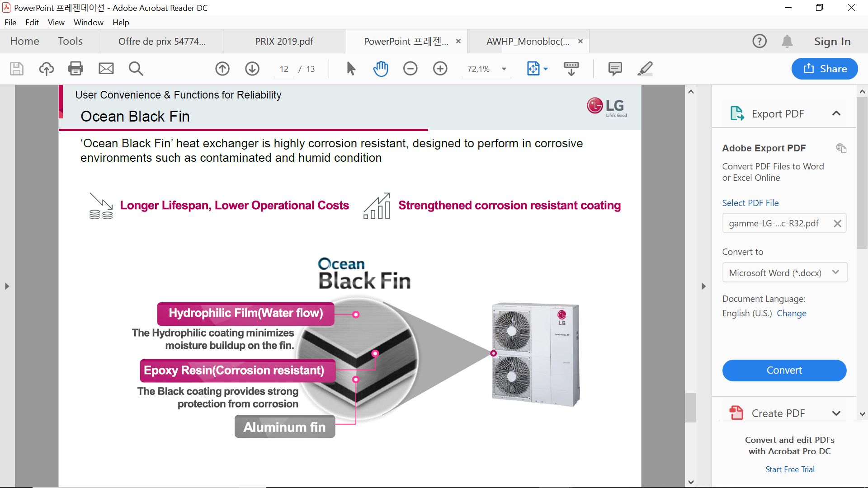Click the Export PDF panel icon
Viewport: 868px width, 488px height.
pos(737,113)
